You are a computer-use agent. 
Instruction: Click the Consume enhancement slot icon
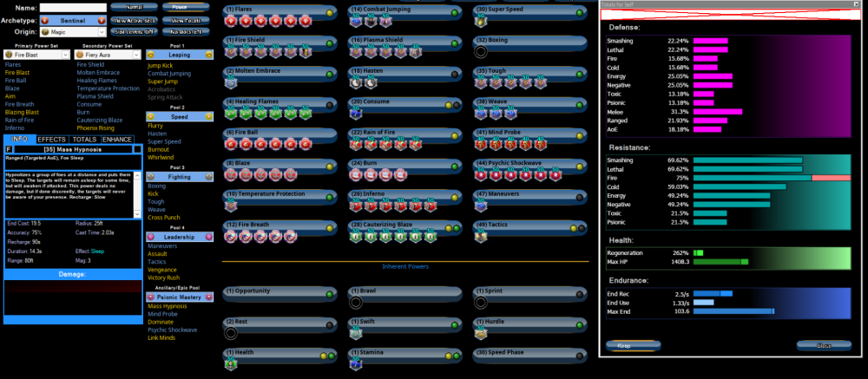coord(356,113)
